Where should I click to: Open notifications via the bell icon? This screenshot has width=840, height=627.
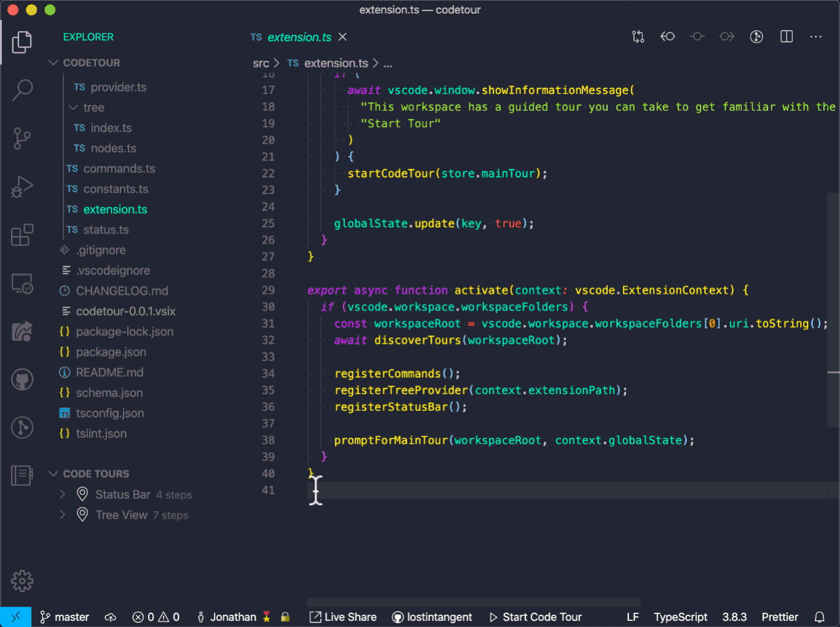click(820, 617)
